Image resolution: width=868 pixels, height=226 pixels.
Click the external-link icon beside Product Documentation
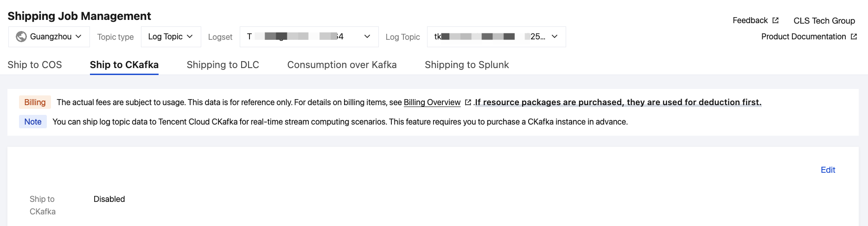click(854, 37)
